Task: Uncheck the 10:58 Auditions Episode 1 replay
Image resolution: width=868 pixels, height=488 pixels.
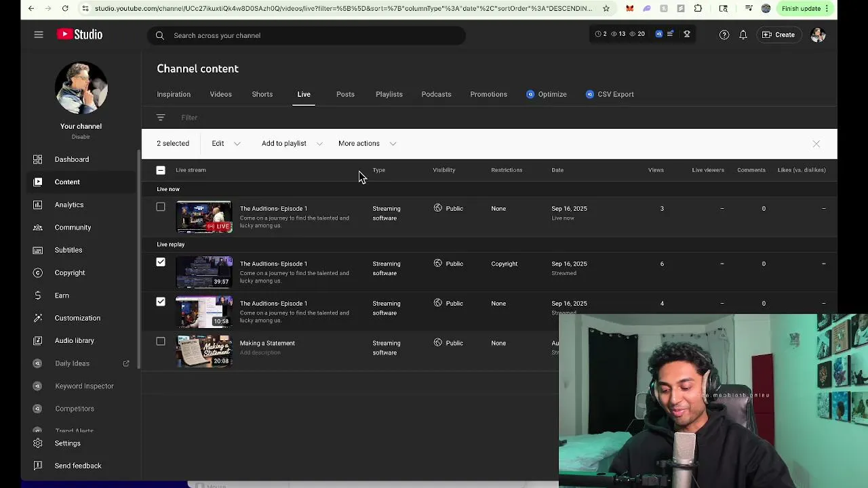Action: (161, 302)
